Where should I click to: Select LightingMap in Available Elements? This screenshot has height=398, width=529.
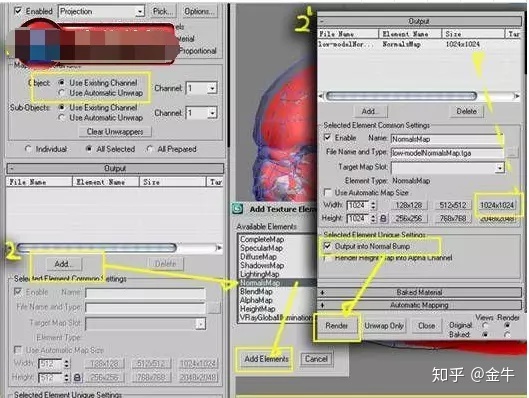pos(259,274)
